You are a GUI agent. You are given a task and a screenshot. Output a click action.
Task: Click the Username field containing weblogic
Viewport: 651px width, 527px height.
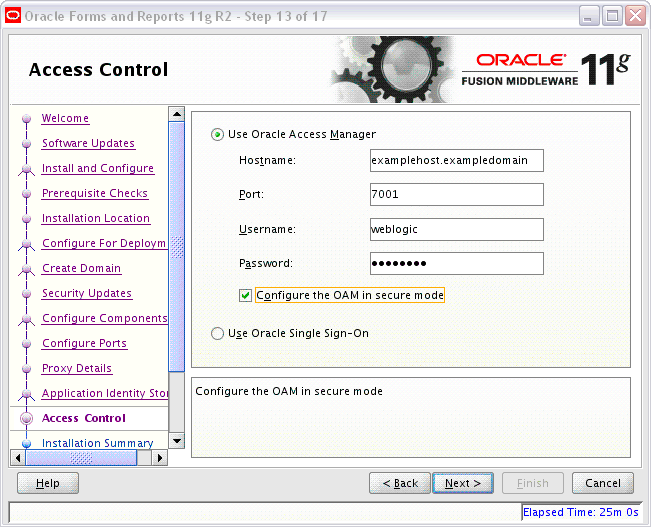click(x=457, y=229)
